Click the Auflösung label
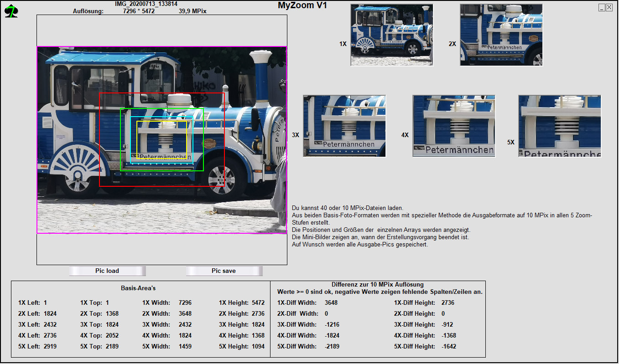The width and height of the screenshot is (619, 364). pyautogui.click(x=88, y=11)
